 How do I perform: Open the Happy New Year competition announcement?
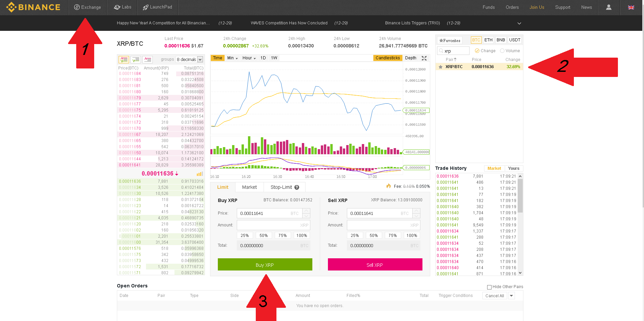click(x=163, y=23)
